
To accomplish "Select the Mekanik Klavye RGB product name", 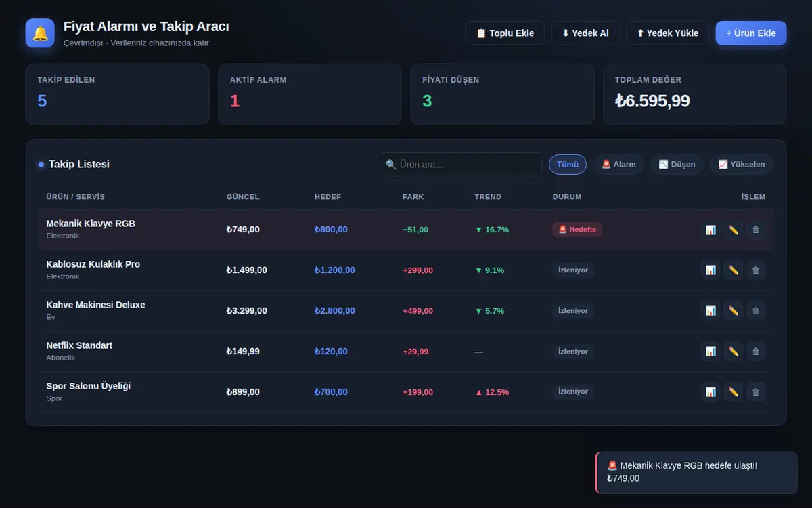I will (91, 224).
